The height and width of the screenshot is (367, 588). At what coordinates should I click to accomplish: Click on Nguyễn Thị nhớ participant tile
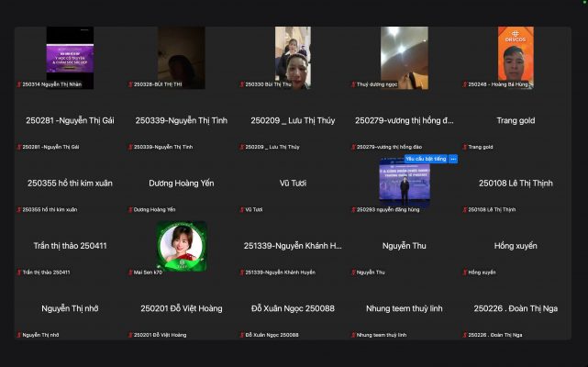[70, 309]
